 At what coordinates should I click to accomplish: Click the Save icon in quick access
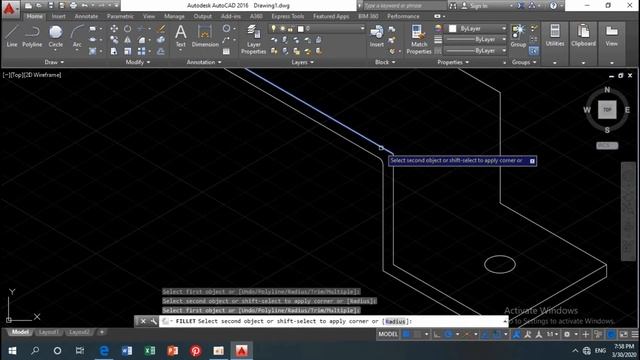[51, 6]
